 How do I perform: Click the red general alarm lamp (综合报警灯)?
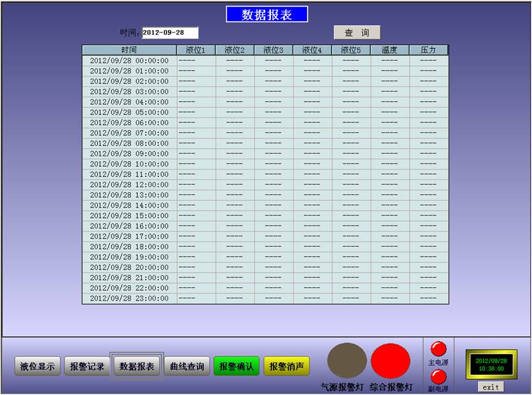[390, 361]
